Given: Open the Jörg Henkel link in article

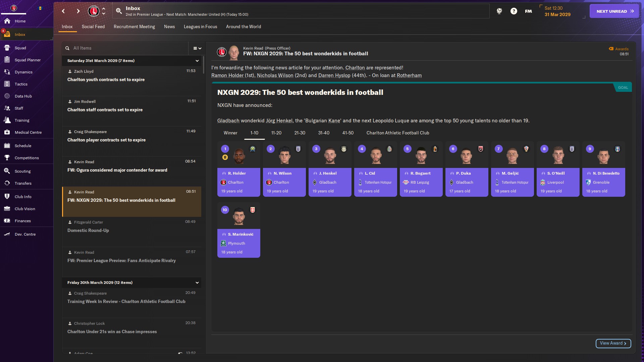Looking at the screenshot, I should coord(279,121).
